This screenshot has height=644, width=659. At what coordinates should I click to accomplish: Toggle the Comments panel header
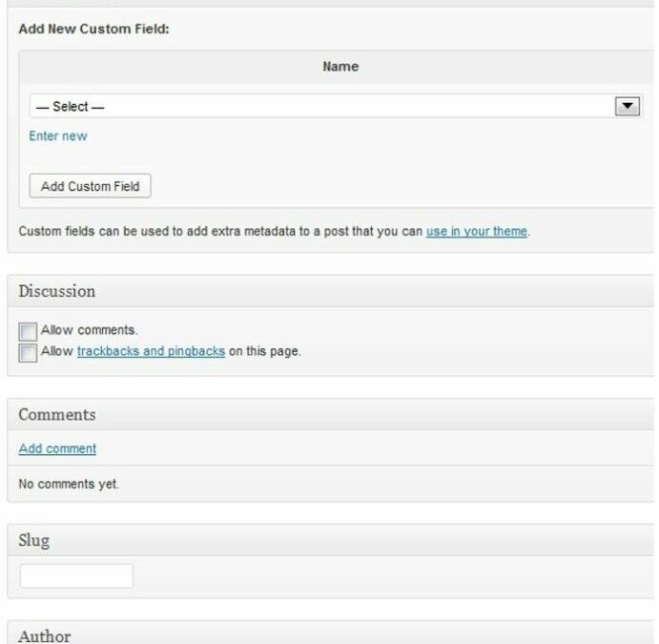330,414
